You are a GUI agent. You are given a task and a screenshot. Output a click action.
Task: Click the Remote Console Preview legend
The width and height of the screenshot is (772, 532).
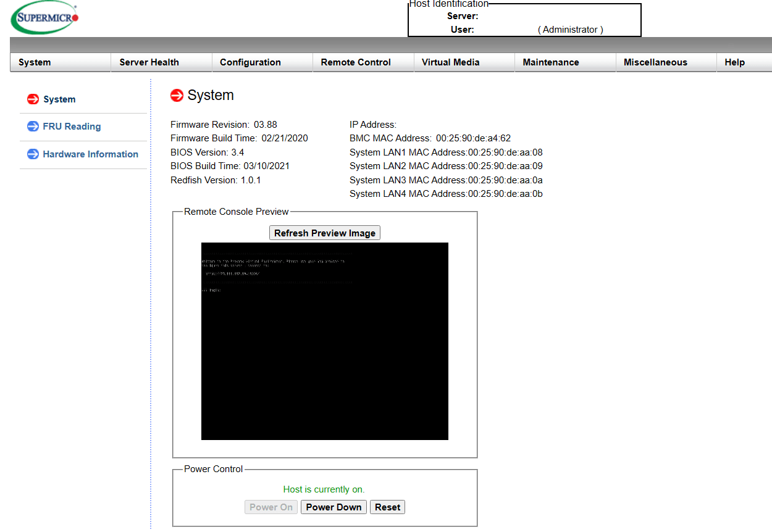(x=237, y=212)
